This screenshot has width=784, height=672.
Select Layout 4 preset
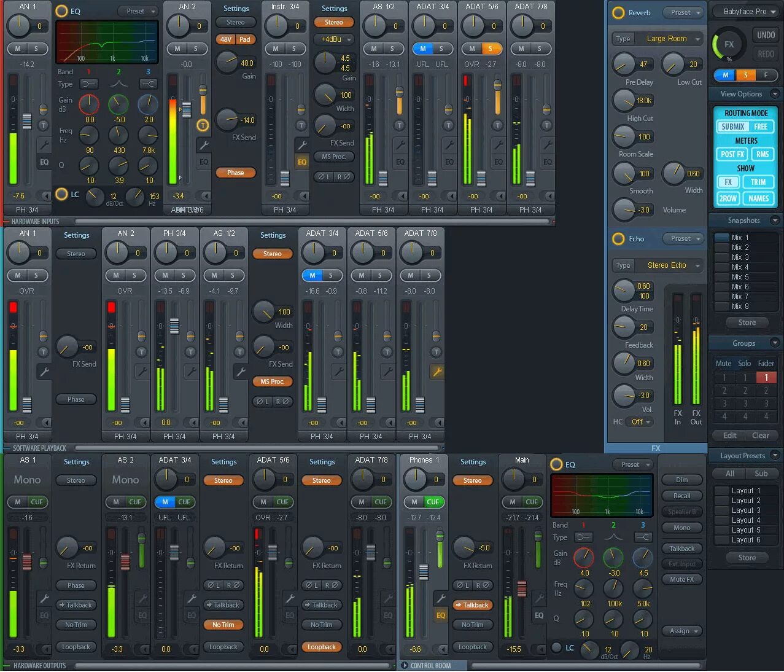click(x=746, y=520)
